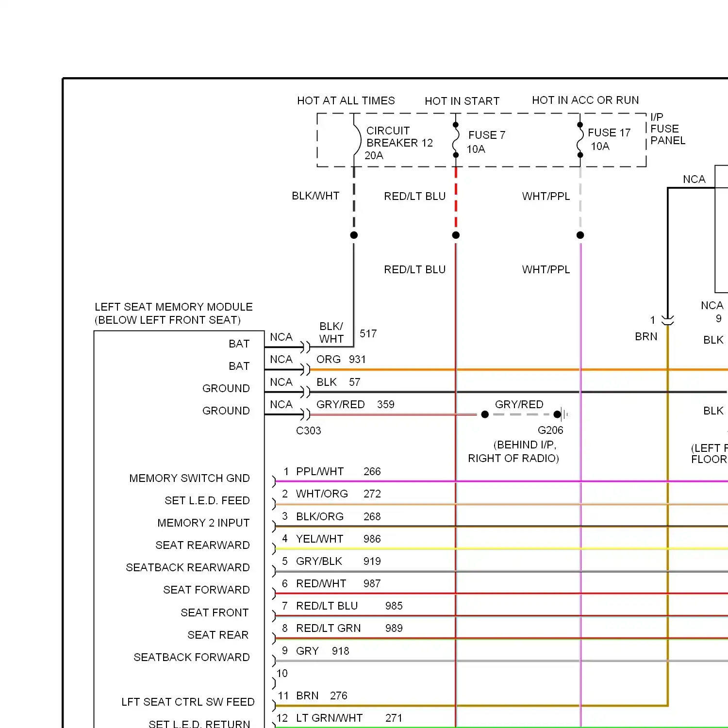The image size is (728, 728).
Task: Click the RED/LT BLU 985 wire label
Action: 349,606
